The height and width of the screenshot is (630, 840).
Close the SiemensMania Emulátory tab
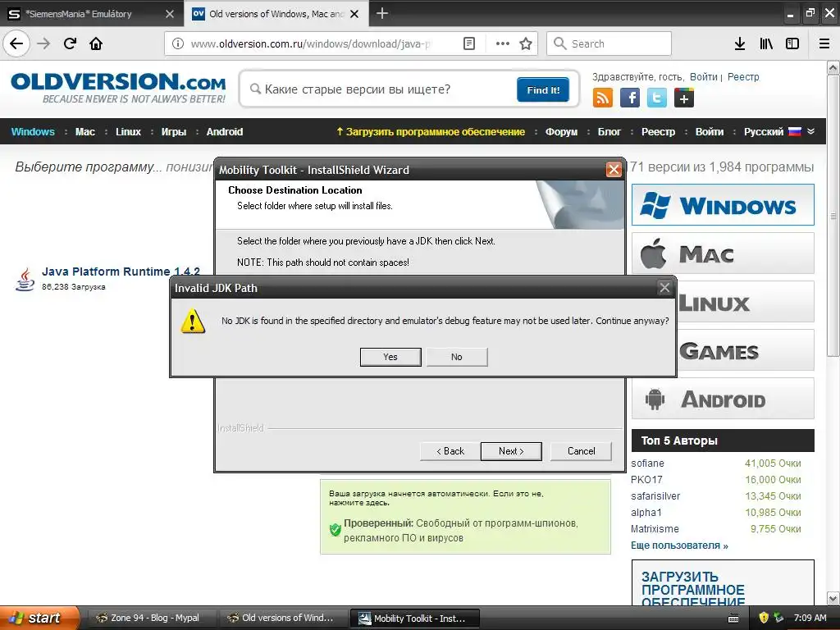169,14
